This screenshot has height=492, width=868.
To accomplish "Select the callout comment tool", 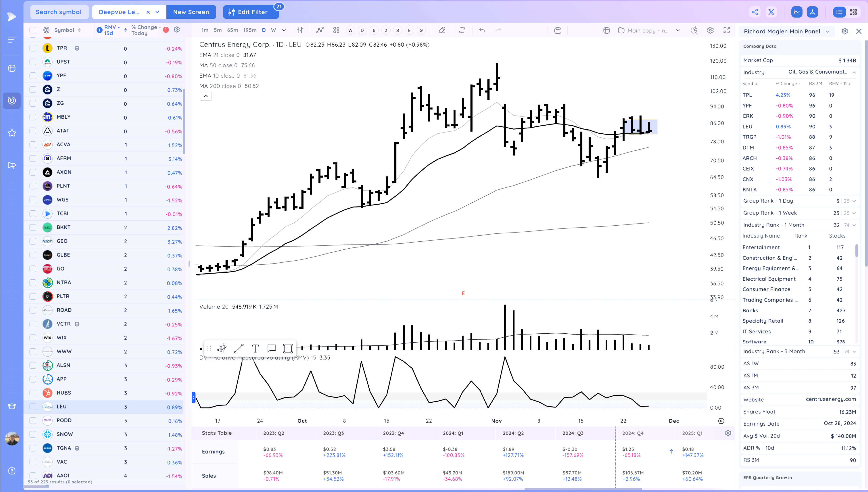I will tap(271, 348).
